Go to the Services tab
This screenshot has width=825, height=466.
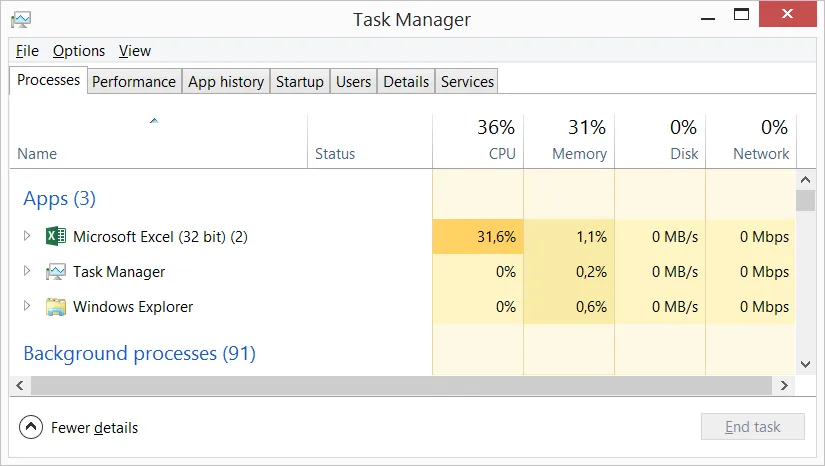[467, 82]
